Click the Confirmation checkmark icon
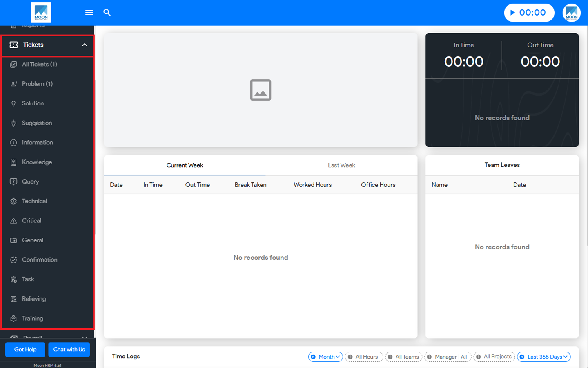 [13, 260]
